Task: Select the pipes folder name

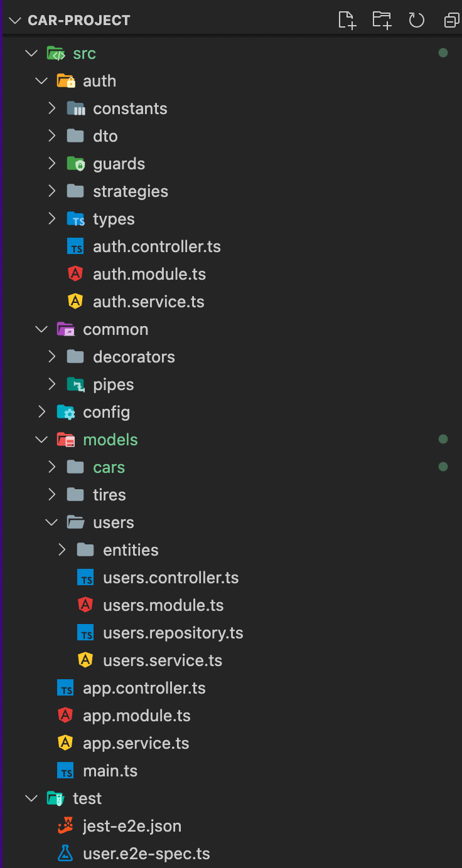Action: click(114, 385)
